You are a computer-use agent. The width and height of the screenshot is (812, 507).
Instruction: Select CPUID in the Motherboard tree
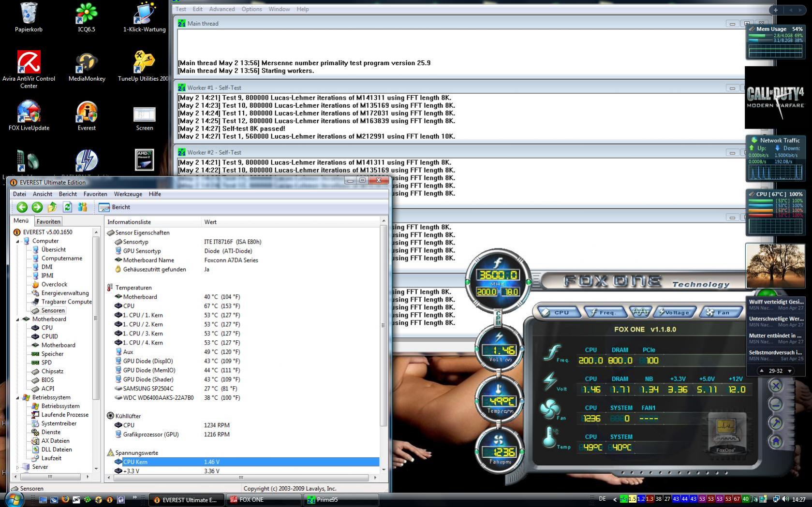click(49, 336)
